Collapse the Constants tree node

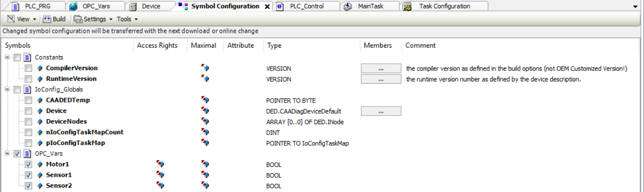(8, 58)
